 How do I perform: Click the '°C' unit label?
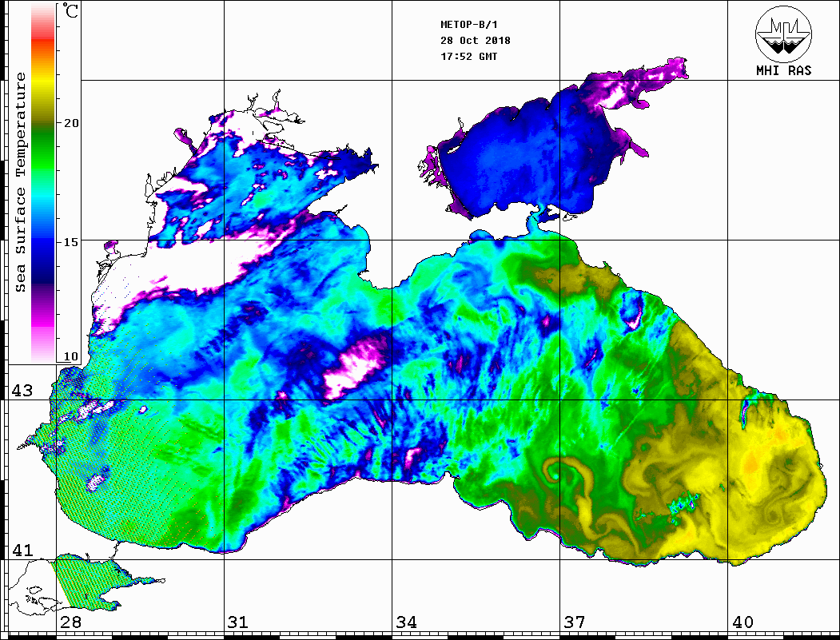pos(70,10)
